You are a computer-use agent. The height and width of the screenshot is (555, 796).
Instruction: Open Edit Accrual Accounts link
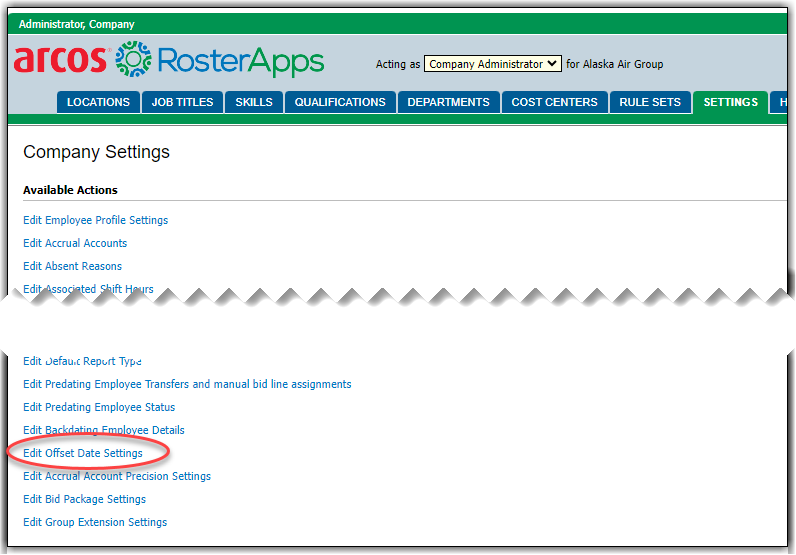coord(75,243)
